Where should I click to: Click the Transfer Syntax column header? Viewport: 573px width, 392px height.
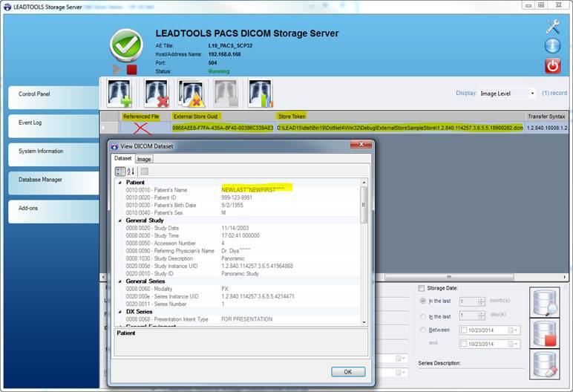click(x=547, y=117)
